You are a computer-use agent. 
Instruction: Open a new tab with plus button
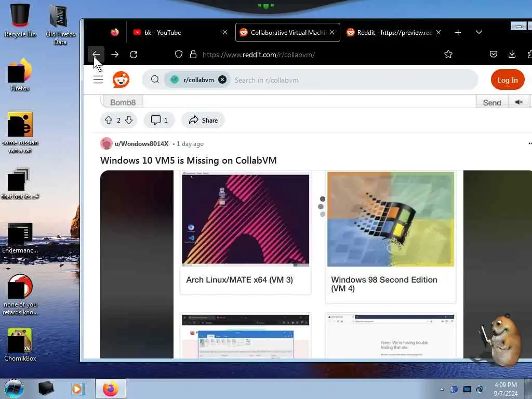(x=458, y=32)
